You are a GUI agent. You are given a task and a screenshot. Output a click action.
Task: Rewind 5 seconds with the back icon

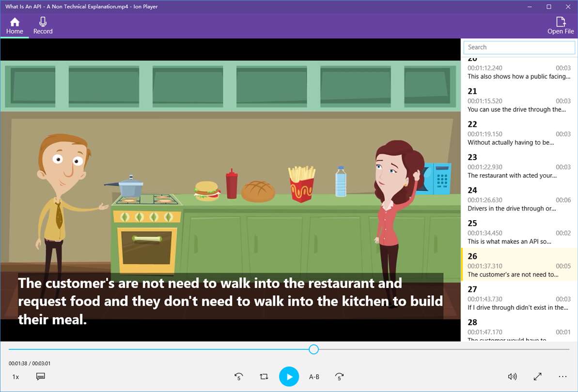(238, 377)
